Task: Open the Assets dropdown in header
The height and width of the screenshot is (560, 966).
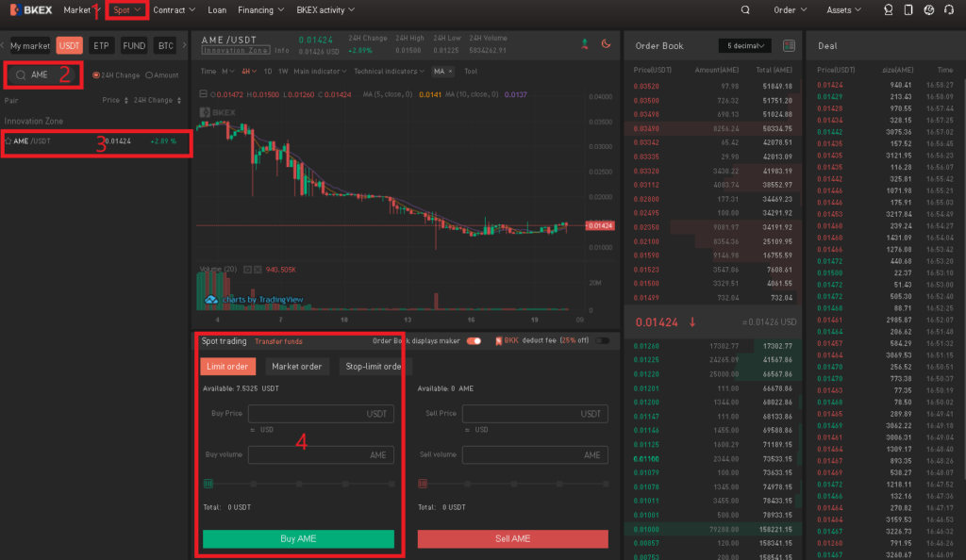Action: [844, 9]
